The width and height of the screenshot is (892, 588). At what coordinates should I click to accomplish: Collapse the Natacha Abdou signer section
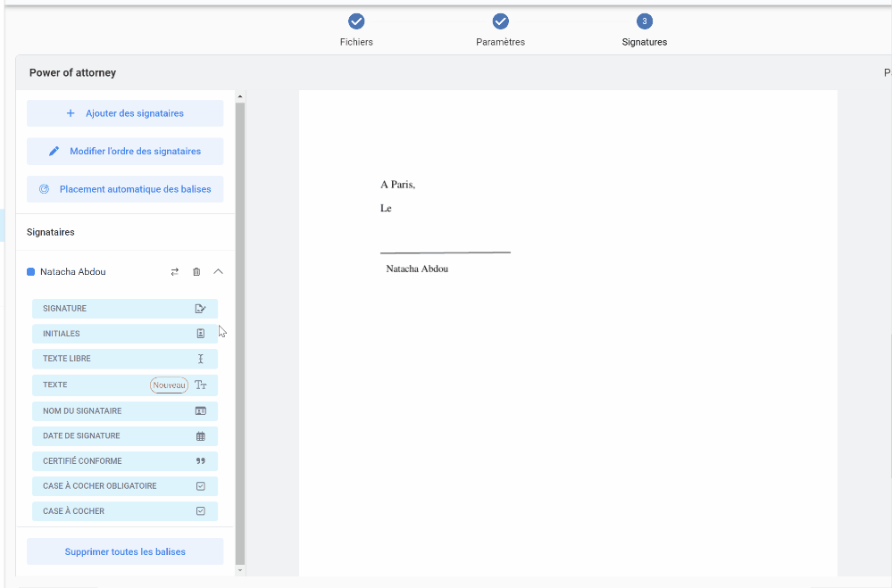[218, 272]
